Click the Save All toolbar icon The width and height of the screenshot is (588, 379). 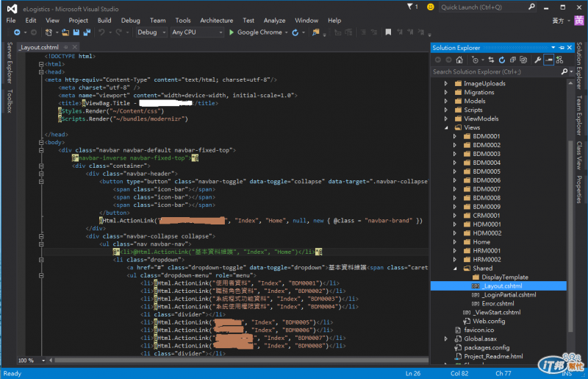pyautogui.click(x=87, y=32)
